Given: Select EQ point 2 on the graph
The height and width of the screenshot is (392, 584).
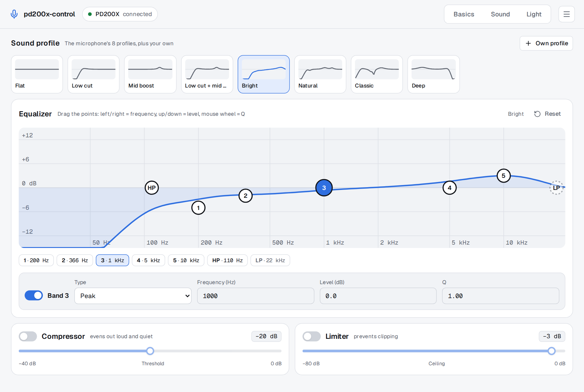Looking at the screenshot, I should click(x=245, y=196).
